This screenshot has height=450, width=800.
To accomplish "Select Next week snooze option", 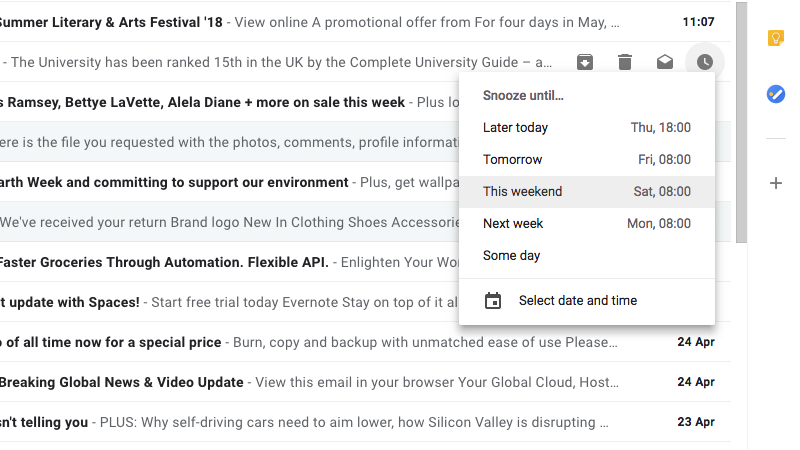I will point(586,224).
